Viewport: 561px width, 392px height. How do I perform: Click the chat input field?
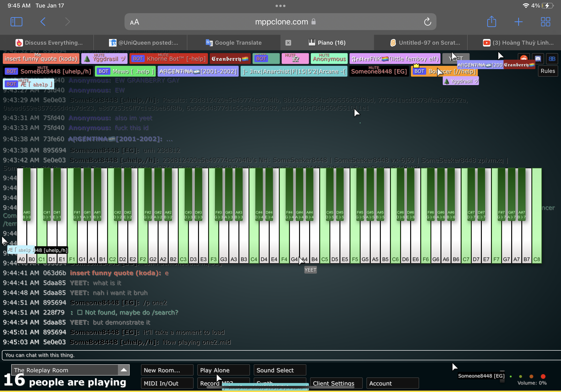pyautogui.click(x=281, y=355)
